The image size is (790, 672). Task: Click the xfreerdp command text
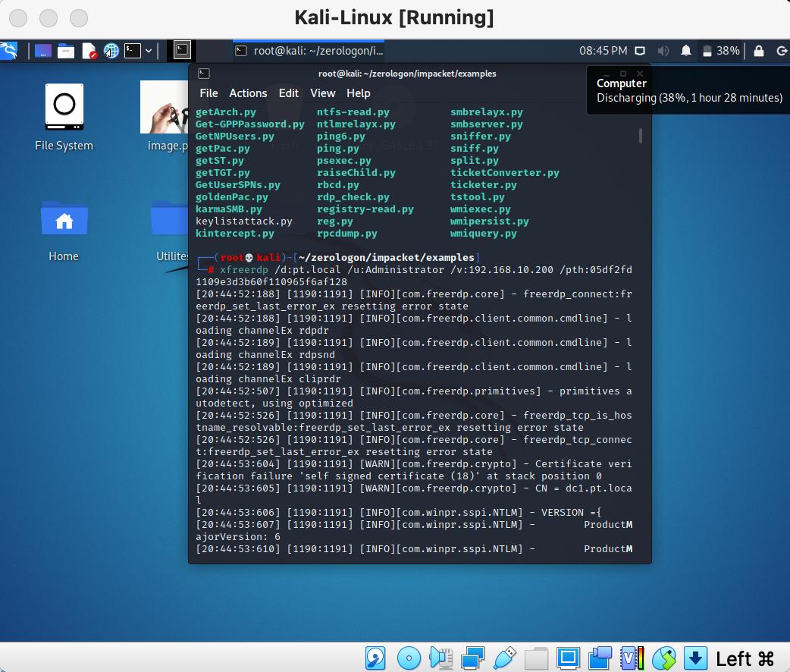pyautogui.click(x=244, y=270)
